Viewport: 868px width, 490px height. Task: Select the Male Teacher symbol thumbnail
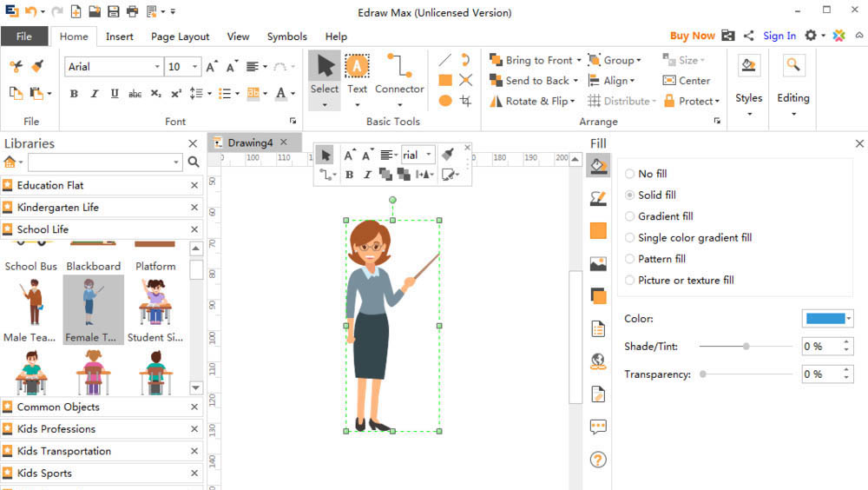(x=31, y=301)
